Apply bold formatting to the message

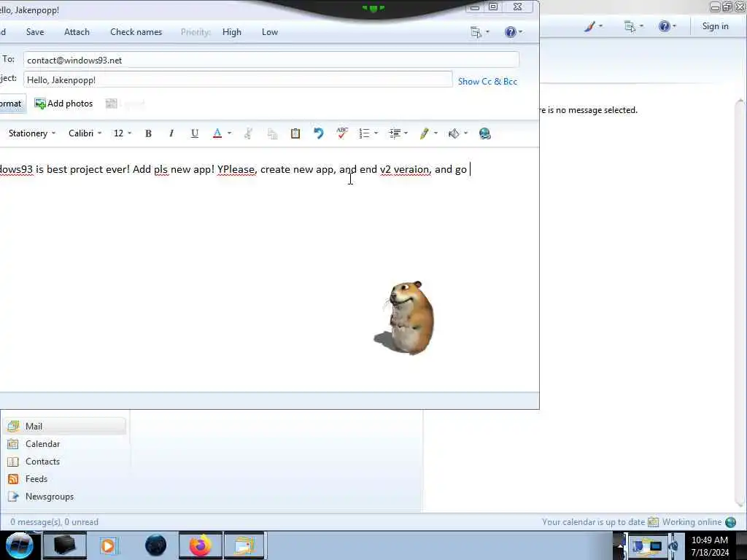tap(148, 134)
